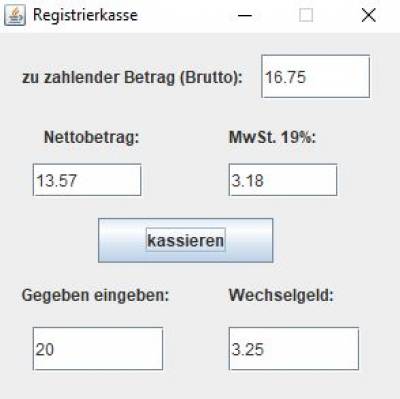400x399 pixels.
Task: Click into the MwSt. 19% field
Action: pos(283,180)
